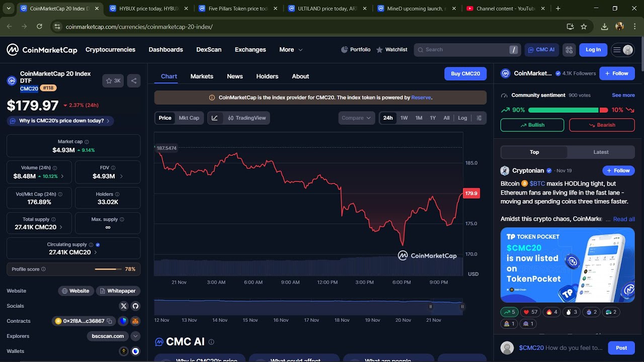
Task: Open Chrome three-dot menu
Action: 634,26
